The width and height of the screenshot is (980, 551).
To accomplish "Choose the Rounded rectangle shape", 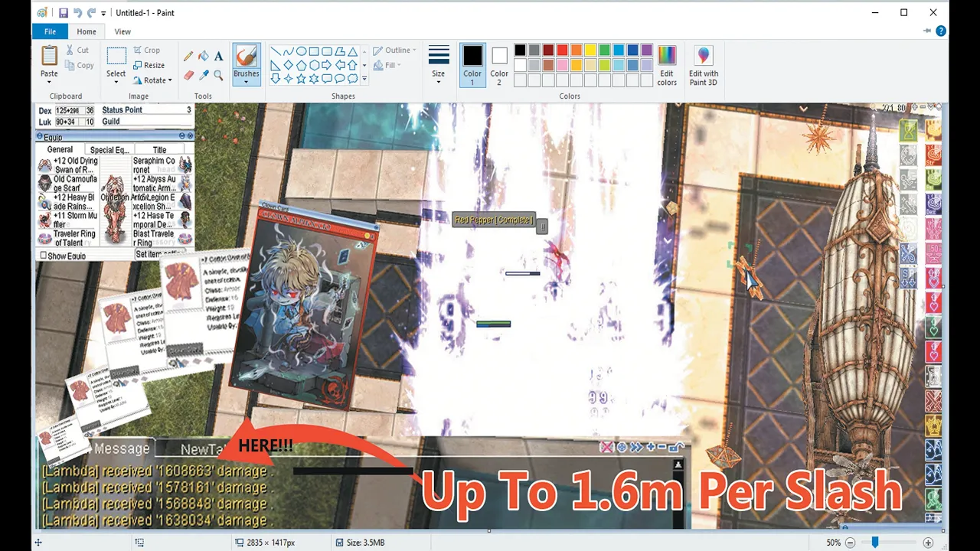I will click(327, 51).
